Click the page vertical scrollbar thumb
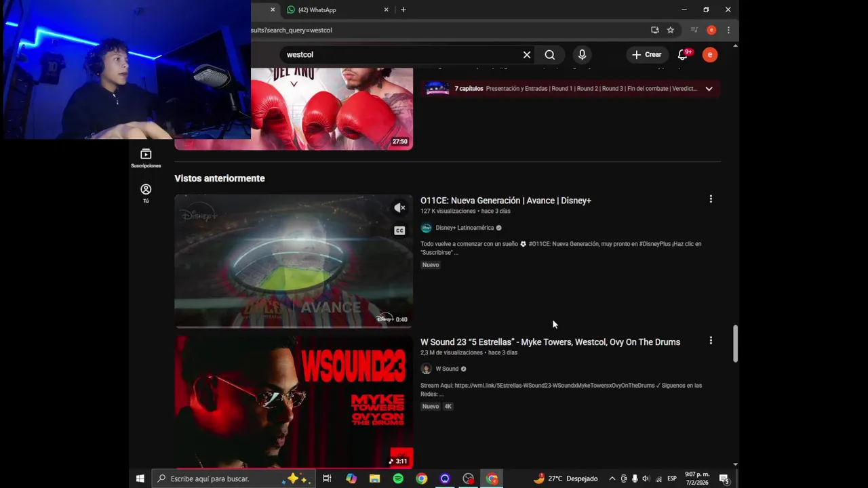 coord(735,344)
